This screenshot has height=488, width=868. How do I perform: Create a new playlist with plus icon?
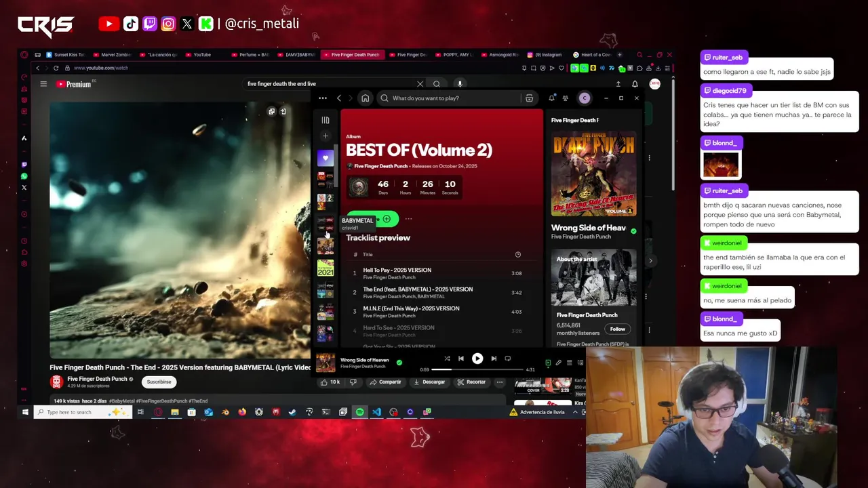tap(325, 136)
